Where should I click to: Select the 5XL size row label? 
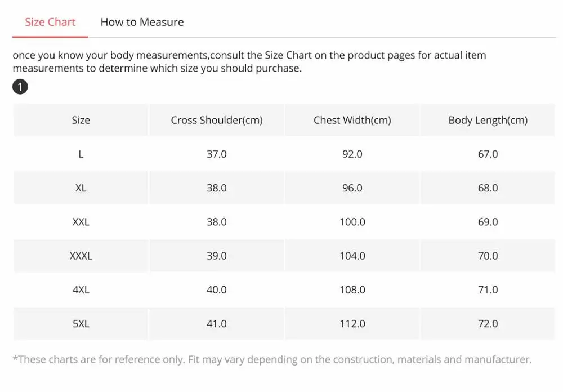(81, 324)
